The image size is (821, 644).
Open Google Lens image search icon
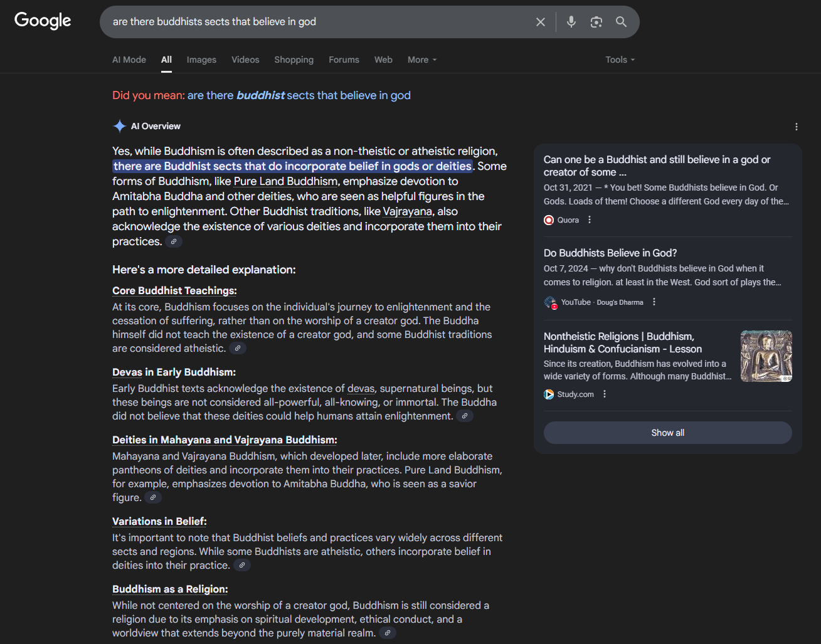tap(596, 22)
